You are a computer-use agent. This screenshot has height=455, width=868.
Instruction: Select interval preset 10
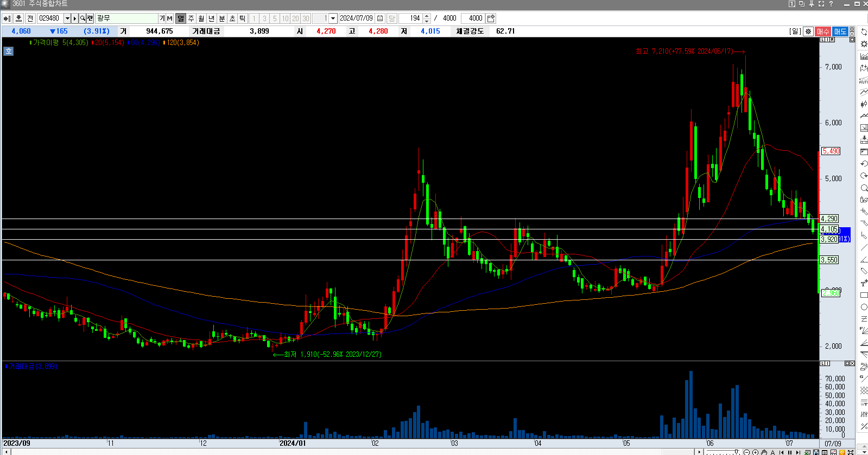(285, 18)
